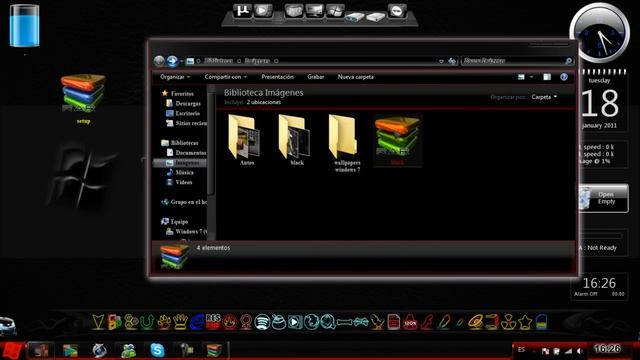Click the change view icon in Explorer toolbar
The width and height of the screenshot is (640, 360).
(x=521, y=77)
